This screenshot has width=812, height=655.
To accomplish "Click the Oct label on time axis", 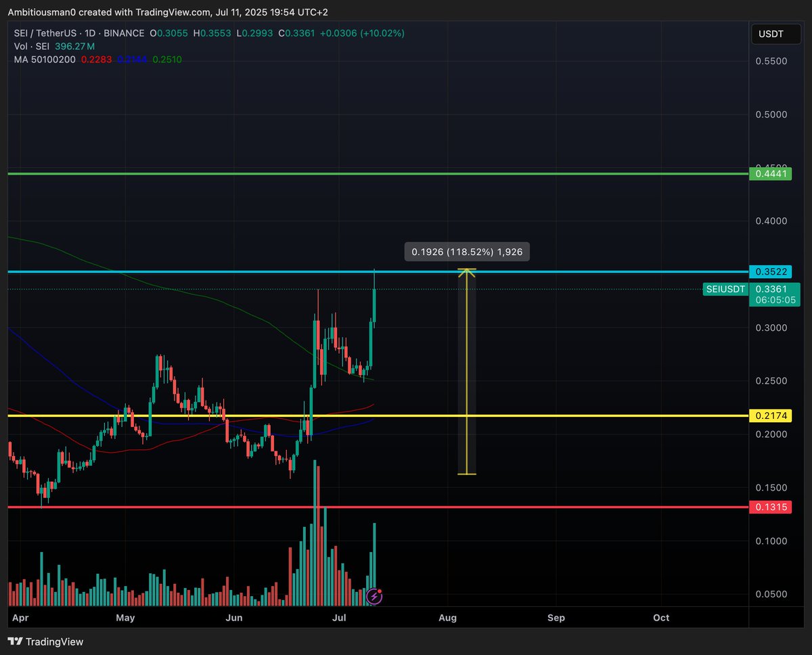I will (x=661, y=618).
